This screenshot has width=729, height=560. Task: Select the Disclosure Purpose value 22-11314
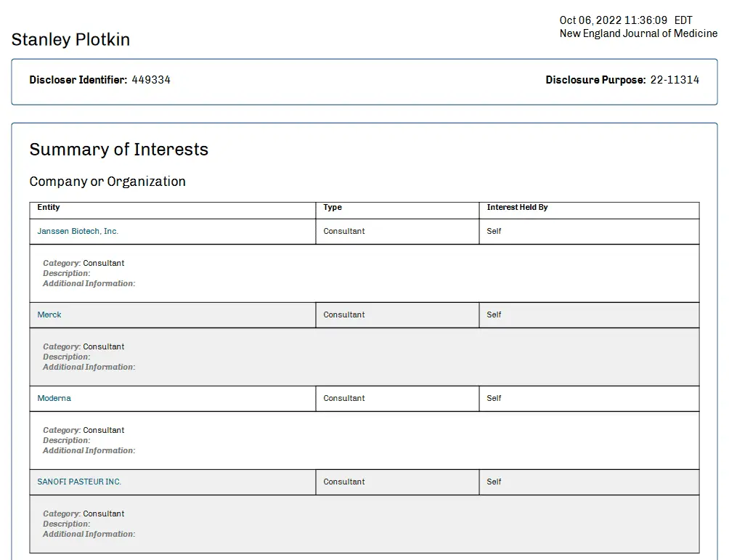(x=675, y=80)
